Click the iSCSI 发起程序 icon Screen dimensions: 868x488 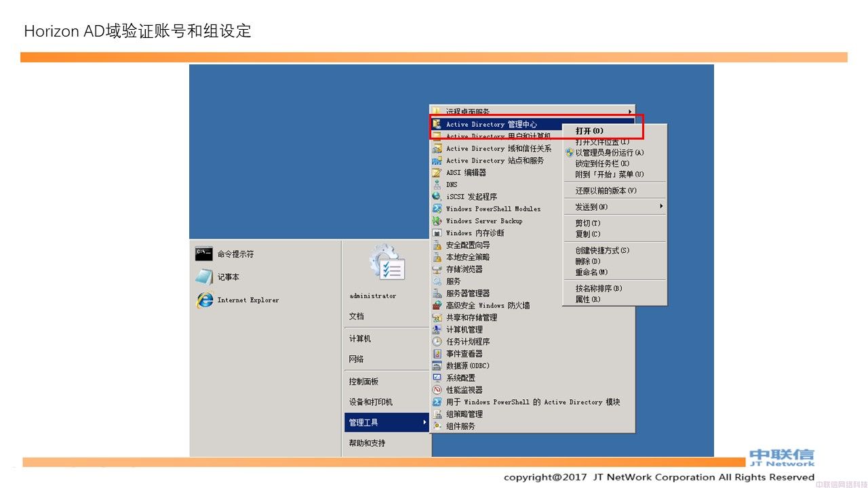[x=437, y=197]
